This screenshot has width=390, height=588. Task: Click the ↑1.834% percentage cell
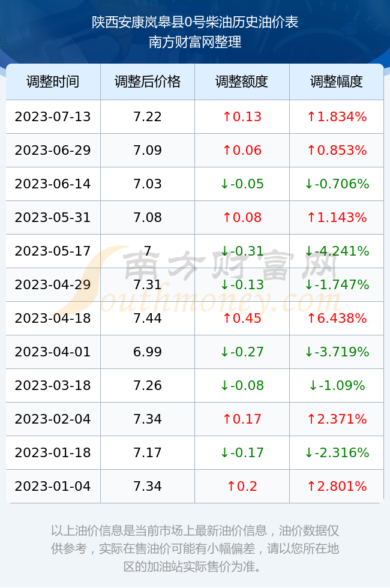[337, 116]
